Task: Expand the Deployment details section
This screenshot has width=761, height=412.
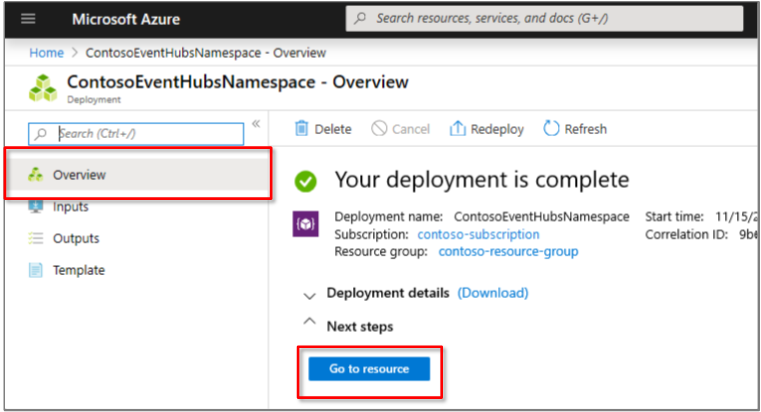Action: (309, 296)
